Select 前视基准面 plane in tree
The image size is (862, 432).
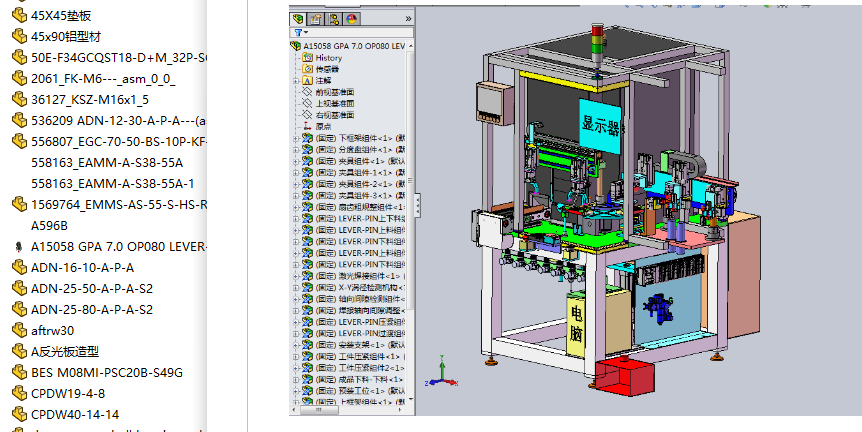tap(334, 92)
